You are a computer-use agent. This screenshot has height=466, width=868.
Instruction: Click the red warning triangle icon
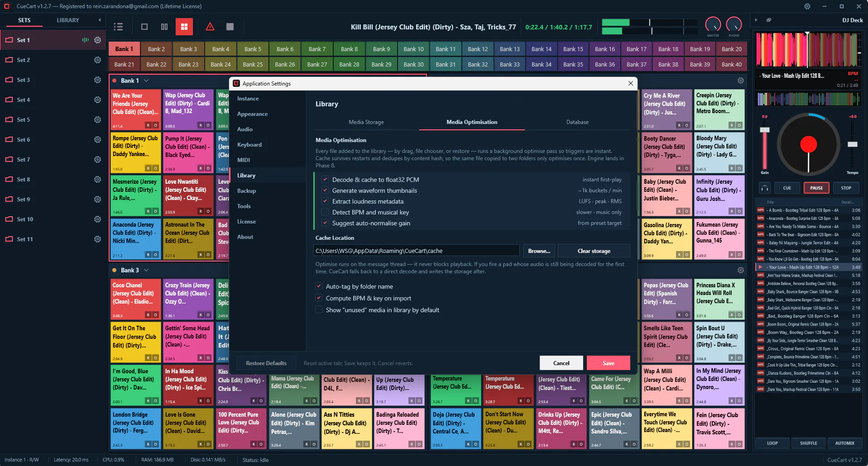pos(210,27)
